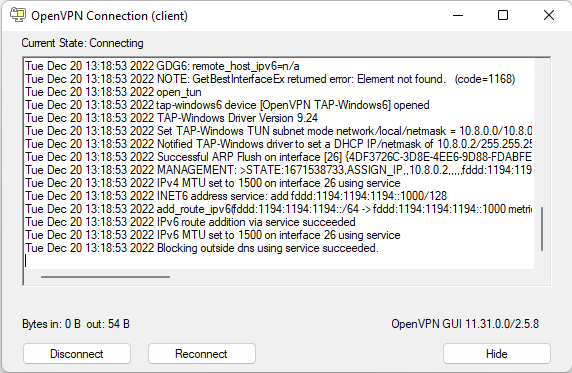Image resolution: width=572 pixels, height=373 pixels.
Task: Click the 'INET6 address service' log line
Action: [x=236, y=196]
